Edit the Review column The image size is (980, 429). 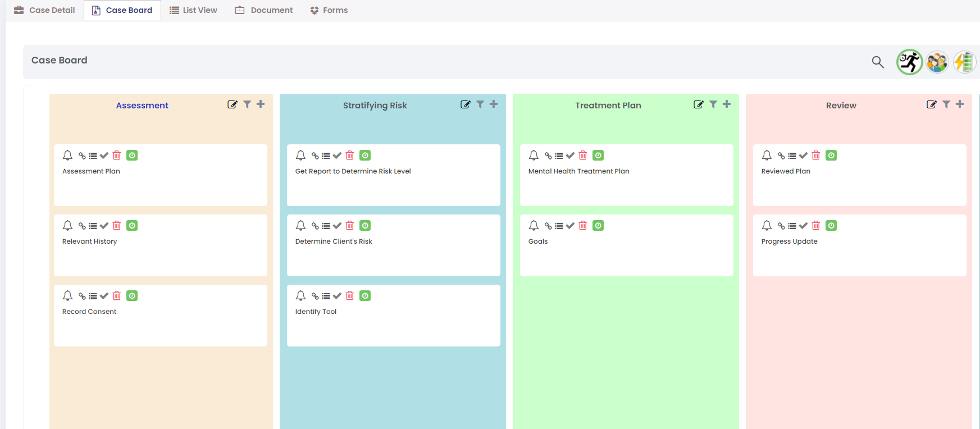pos(932,104)
